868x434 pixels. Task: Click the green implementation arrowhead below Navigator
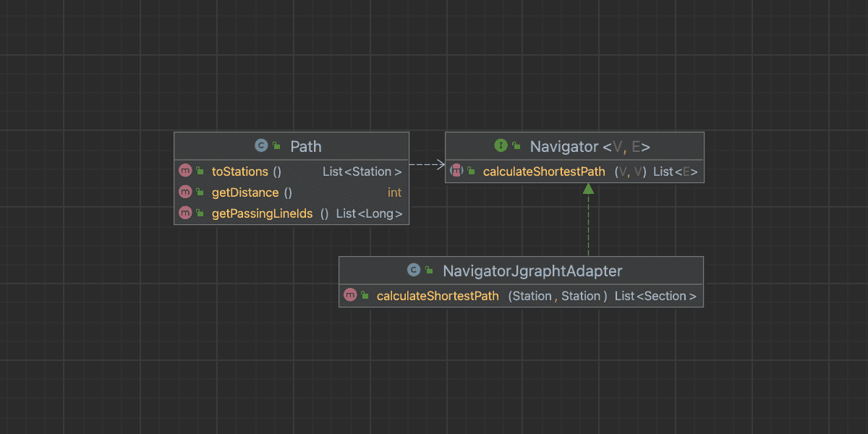[588, 189]
